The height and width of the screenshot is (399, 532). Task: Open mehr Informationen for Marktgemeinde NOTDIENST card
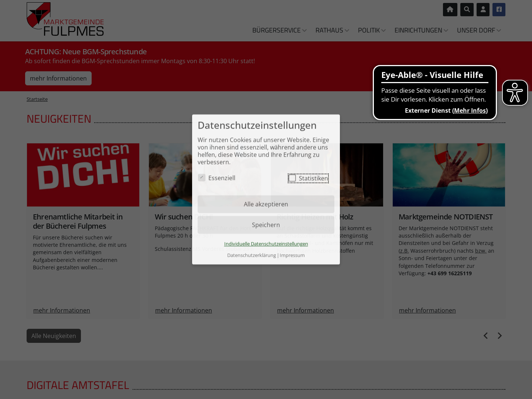427,310
